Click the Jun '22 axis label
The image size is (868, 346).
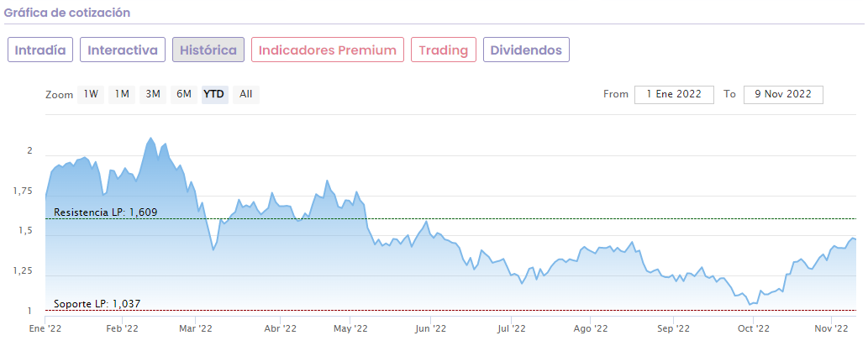tap(429, 329)
